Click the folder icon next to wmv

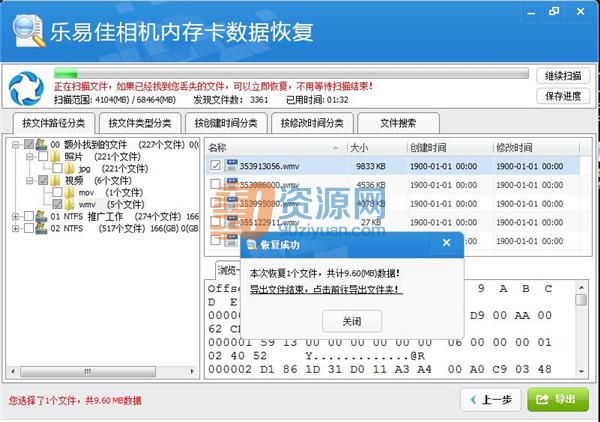(x=70, y=204)
